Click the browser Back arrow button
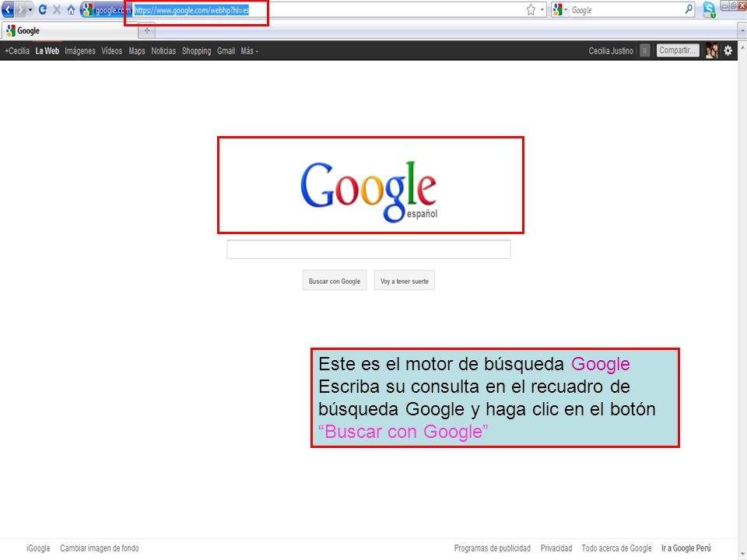Screen dimensions: 747x560 point(8,9)
